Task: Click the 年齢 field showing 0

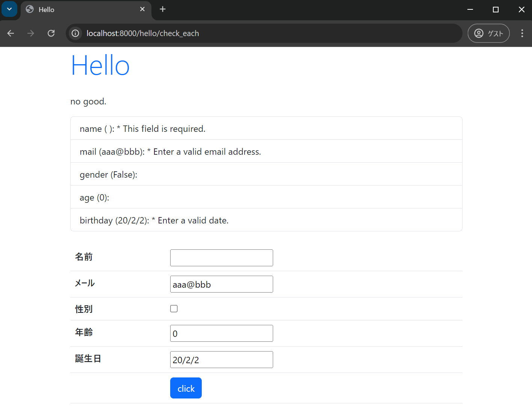Action: (x=221, y=333)
